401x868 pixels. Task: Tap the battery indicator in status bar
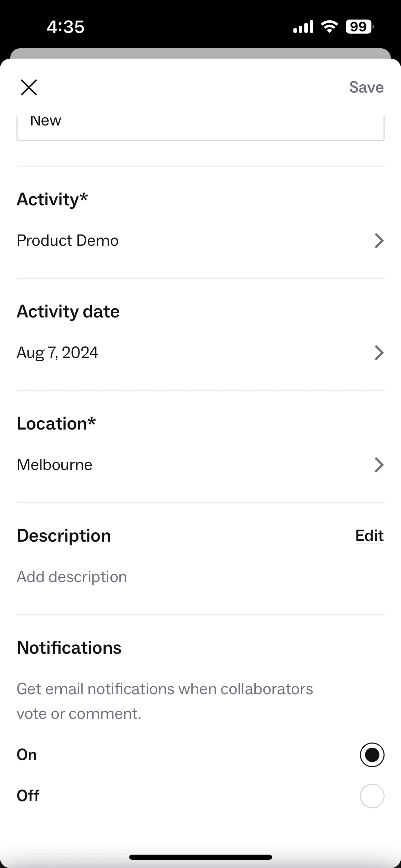click(x=360, y=27)
